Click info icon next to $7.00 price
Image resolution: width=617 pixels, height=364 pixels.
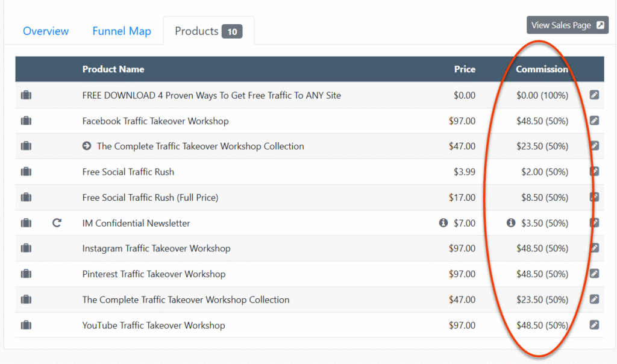pos(443,223)
